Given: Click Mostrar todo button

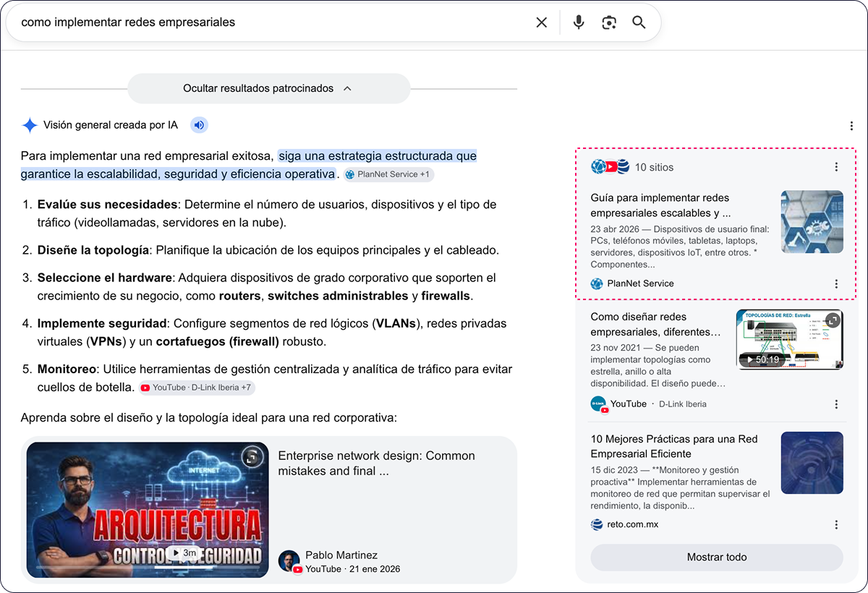Looking at the screenshot, I should (717, 558).
